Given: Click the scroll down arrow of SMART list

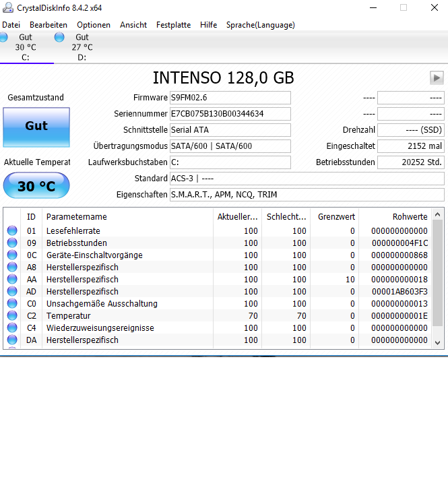Looking at the screenshot, I should pyautogui.click(x=438, y=342).
